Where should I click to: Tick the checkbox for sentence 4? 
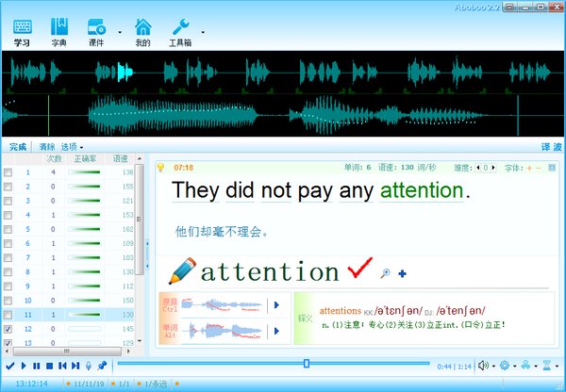coord(8,215)
